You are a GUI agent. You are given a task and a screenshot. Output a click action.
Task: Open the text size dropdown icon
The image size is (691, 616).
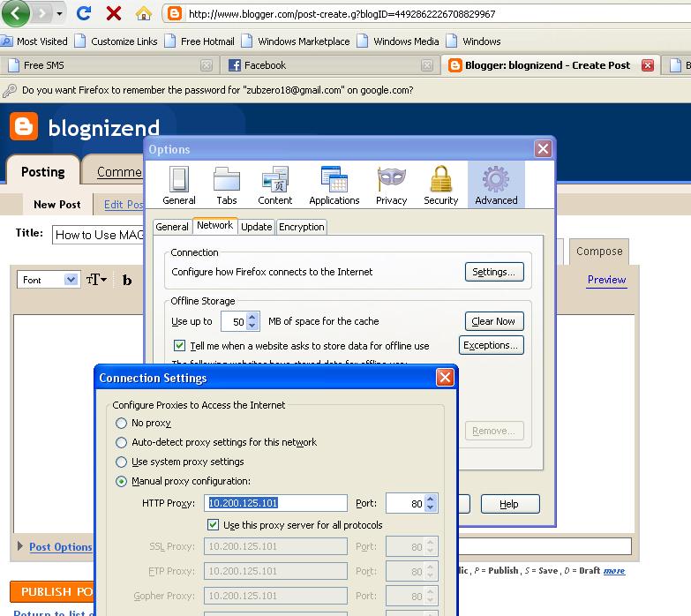click(x=96, y=280)
